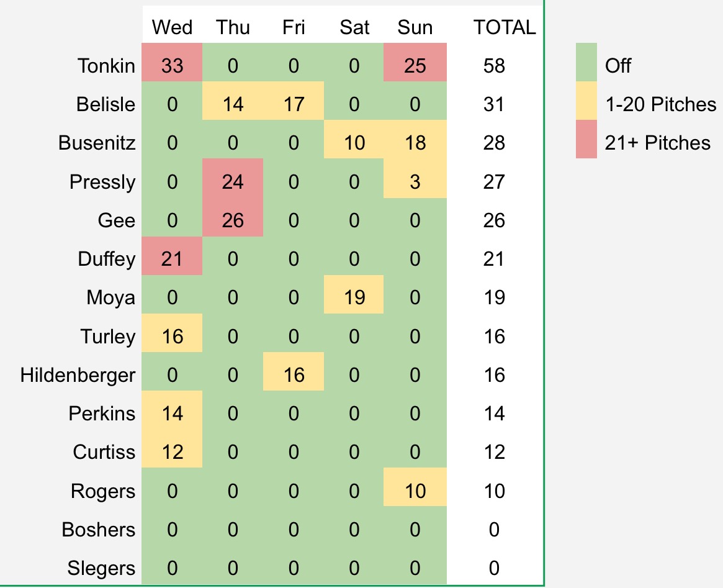Select Tonkin's Sunday cell showing 25
The image size is (723, 588).
coord(415,65)
